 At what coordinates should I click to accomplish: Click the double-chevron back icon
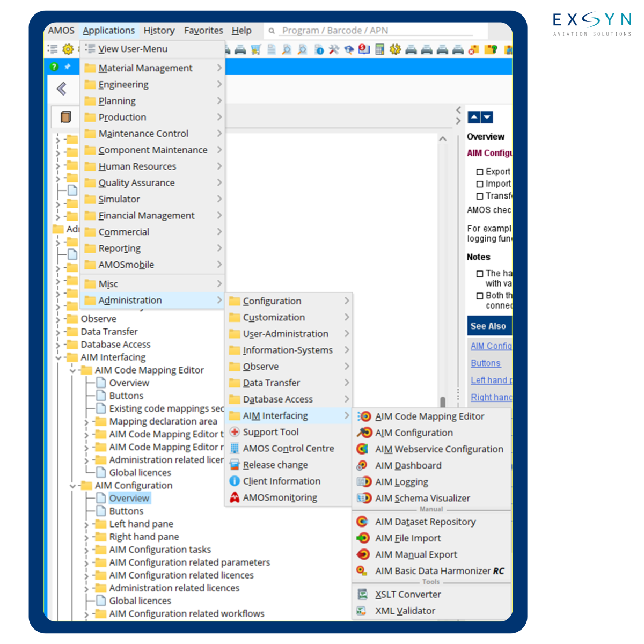pos(62,89)
